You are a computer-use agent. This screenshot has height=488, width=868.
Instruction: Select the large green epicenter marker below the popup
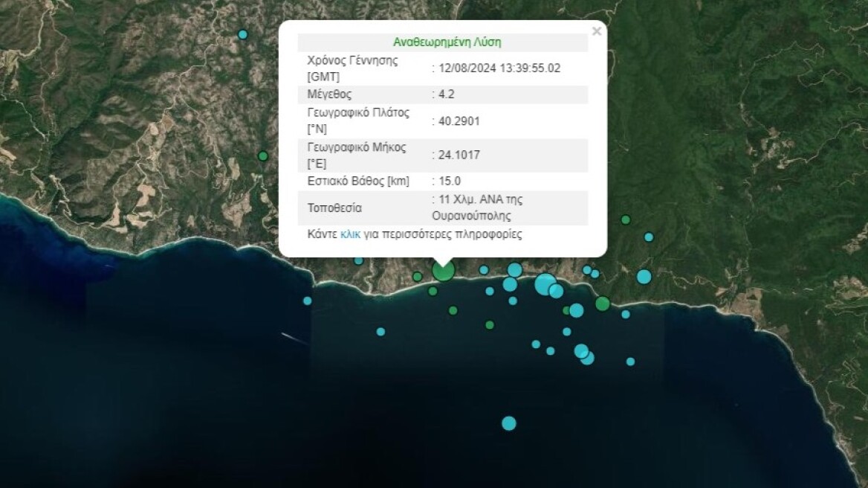(x=444, y=272)
